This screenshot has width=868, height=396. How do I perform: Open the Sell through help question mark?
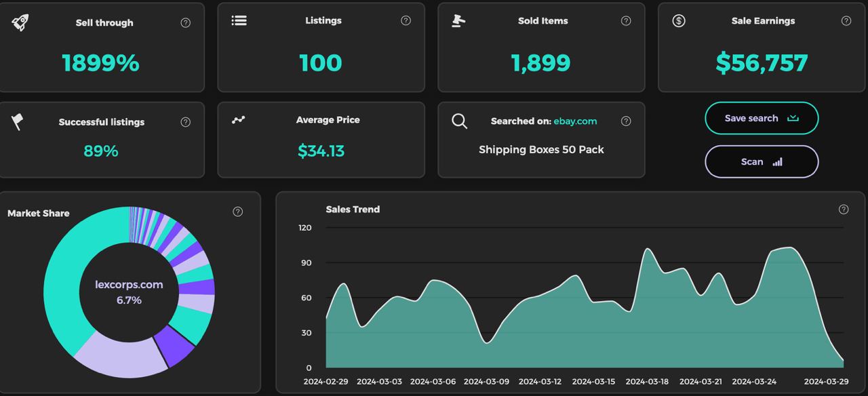pyautogui.click(x=185, y=22)
